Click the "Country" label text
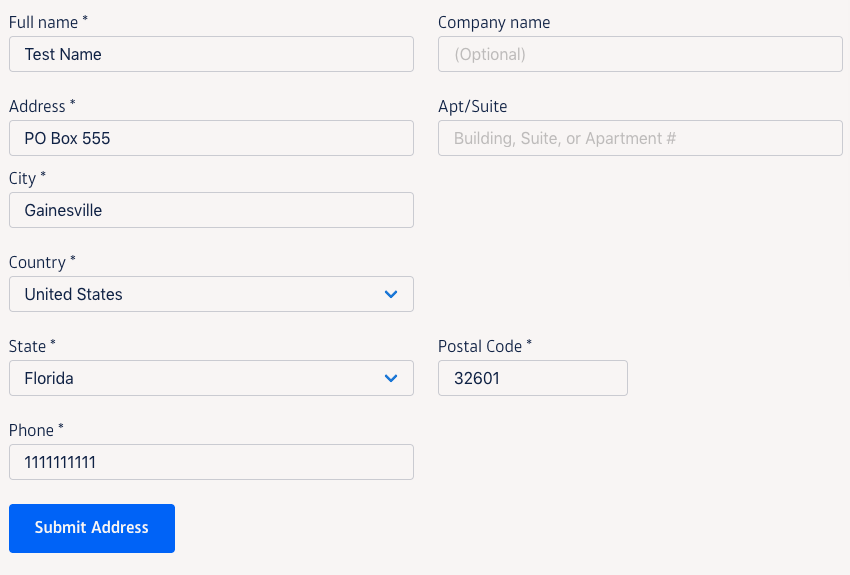This screenshot has height=575, width=850. (37, 262)
